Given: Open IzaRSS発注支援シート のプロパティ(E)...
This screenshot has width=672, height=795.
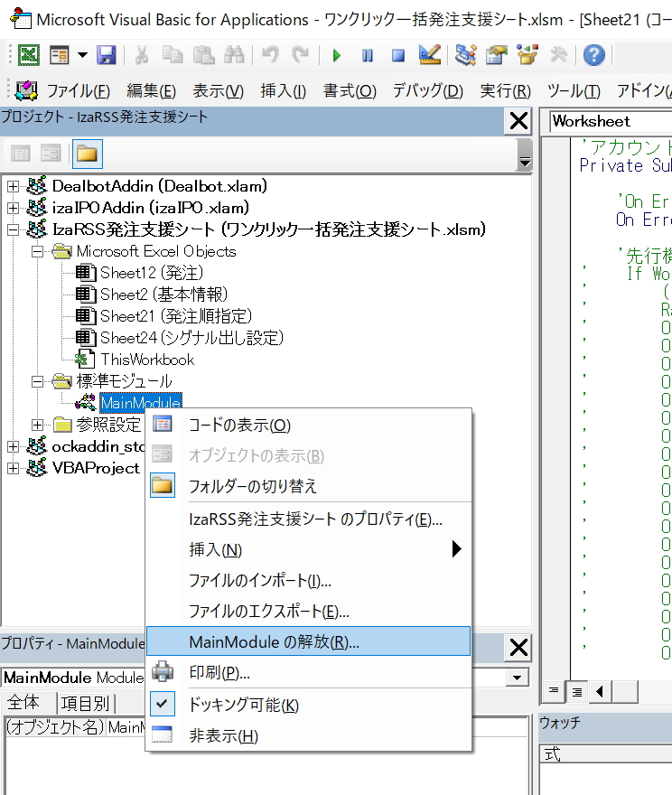Looking at the screenshot, I should click(x=309, y=519).
